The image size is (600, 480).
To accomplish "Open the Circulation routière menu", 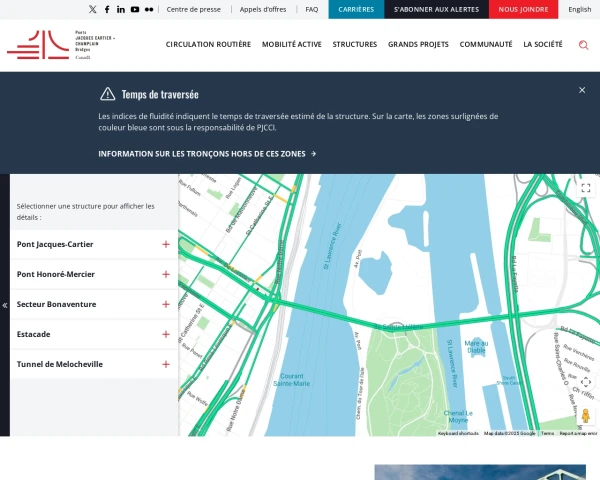I will [208, 45].
